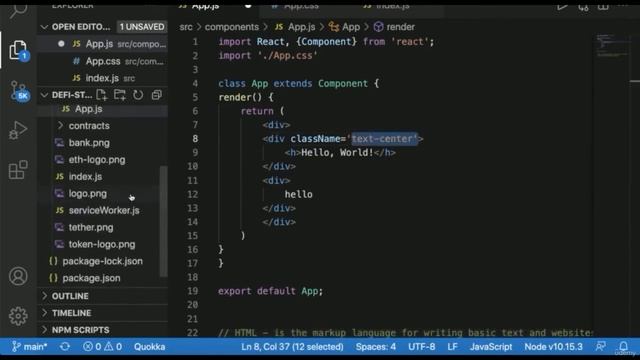
Task: Expand the Timeline section
Action: click(71, 313)
